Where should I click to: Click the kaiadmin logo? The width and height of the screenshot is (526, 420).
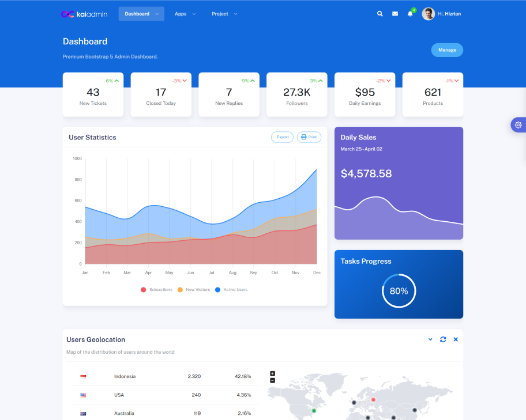coord(84,14)
